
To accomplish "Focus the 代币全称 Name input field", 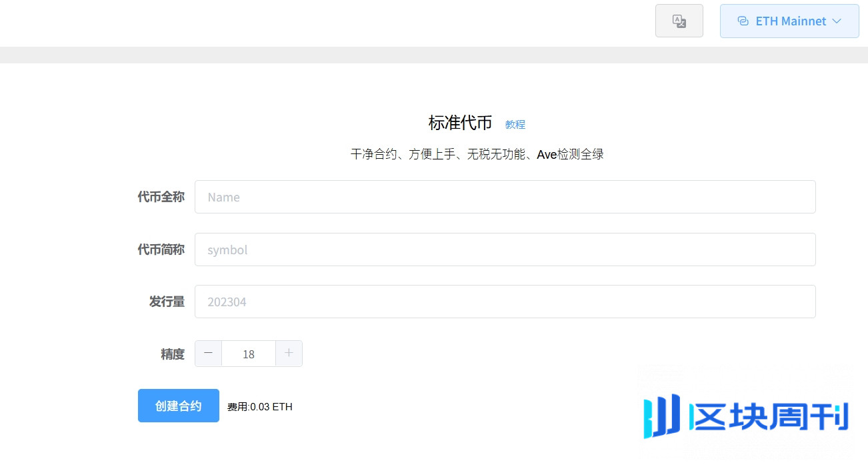I will pyautogui.click(x=505, y=197).
